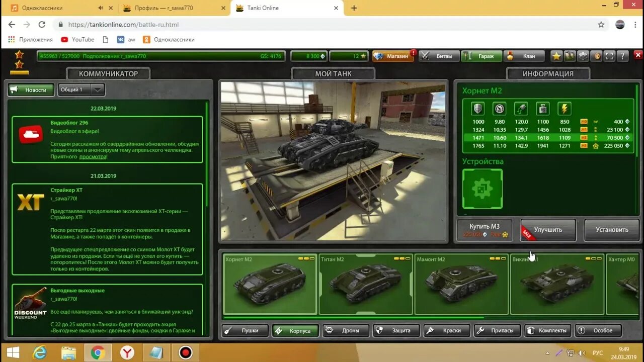The image size is (644, 362).
Task: Open the Битвы battles screen
Action: click(438, 56)
